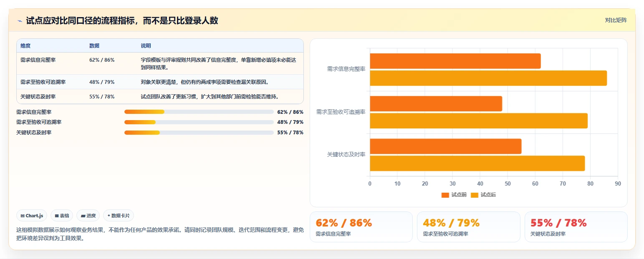The image size is (644, 259).
Task: Open the 对比矩阵 label in the header
Action: (616, 20)
